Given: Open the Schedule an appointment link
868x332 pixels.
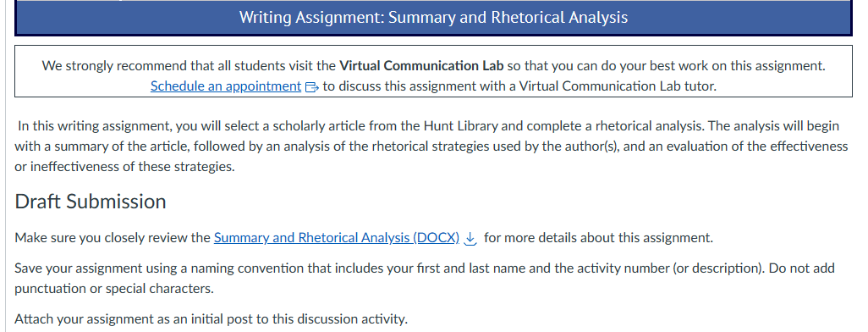Looking at the screenshot, I should click(225, 86).
